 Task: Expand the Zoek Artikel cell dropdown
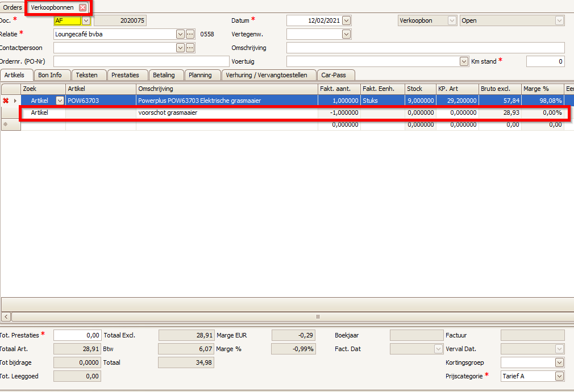[x=60, y=101]
